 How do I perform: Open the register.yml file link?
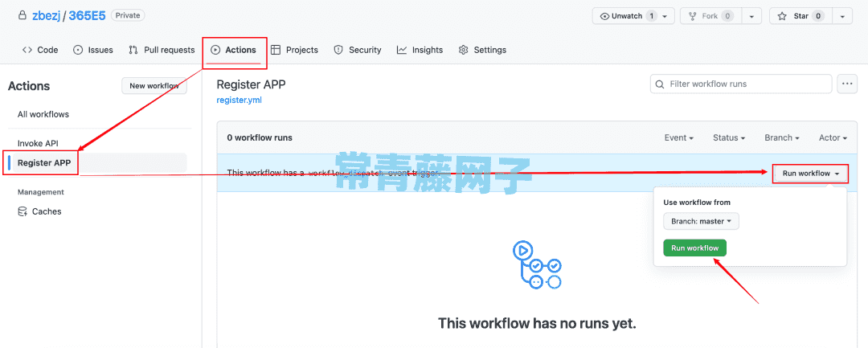(240, 100)
